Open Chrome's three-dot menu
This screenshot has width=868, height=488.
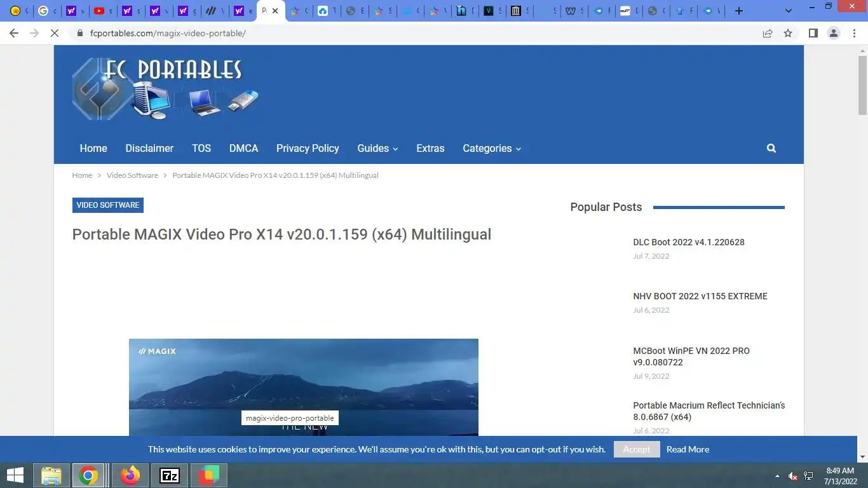[x=854, y=33]
